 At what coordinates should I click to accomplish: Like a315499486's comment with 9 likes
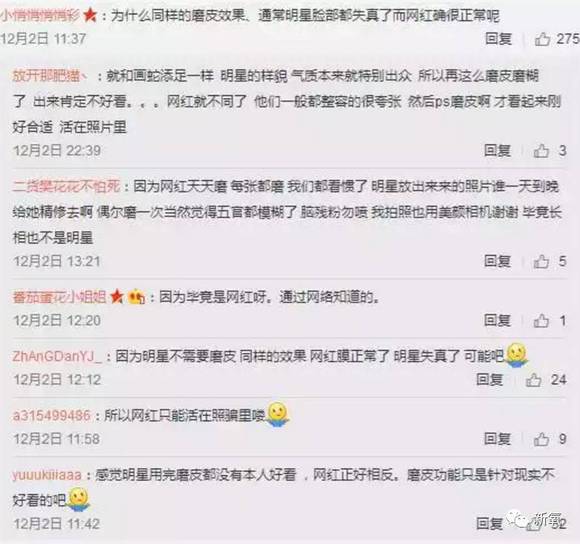pyautogui.click(x=541, y=439)
